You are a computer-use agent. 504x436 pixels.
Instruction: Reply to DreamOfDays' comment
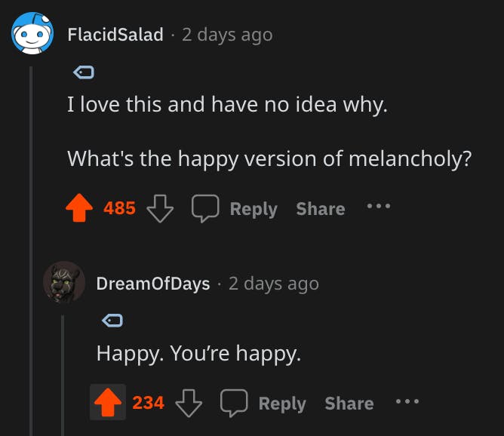(x=282, y=404)
